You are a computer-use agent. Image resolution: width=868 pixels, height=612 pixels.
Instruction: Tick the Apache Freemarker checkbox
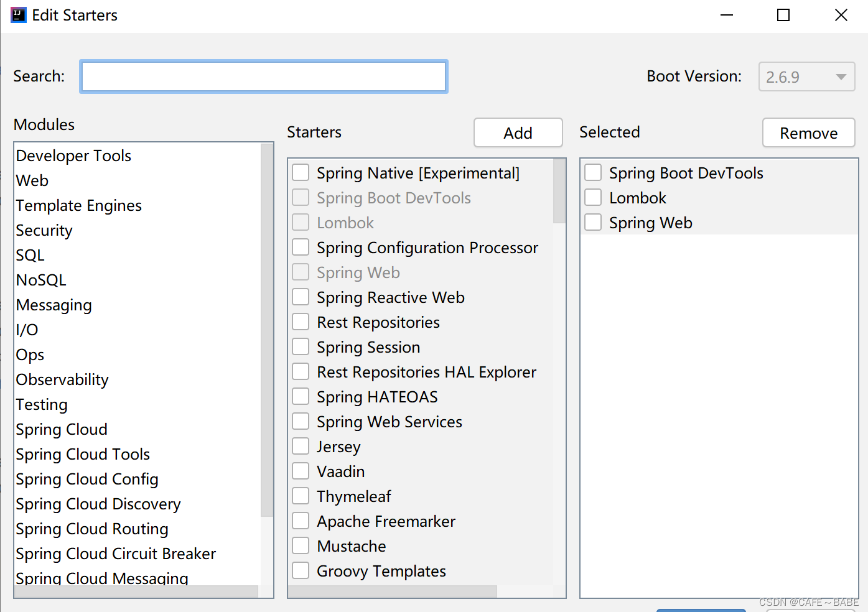click(301, 521)
